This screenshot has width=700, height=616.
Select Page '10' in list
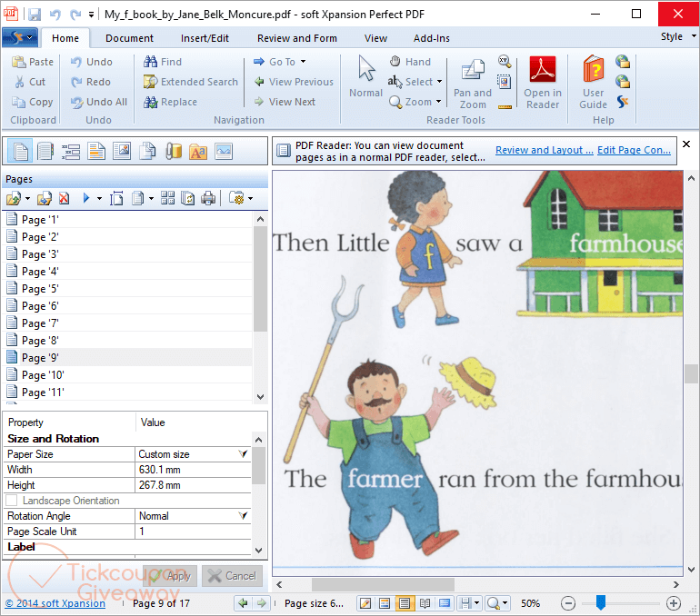128,375
